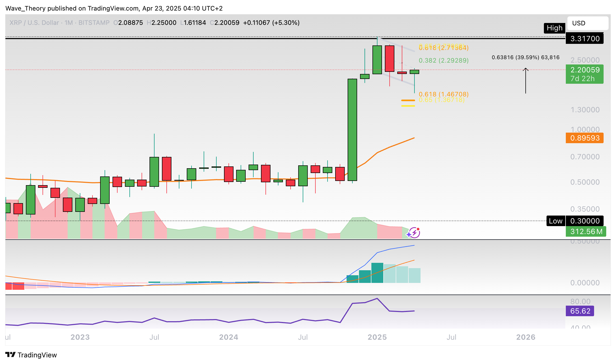Click the orange 0.618 Fibonacci line marker

[x=408, y=100]
